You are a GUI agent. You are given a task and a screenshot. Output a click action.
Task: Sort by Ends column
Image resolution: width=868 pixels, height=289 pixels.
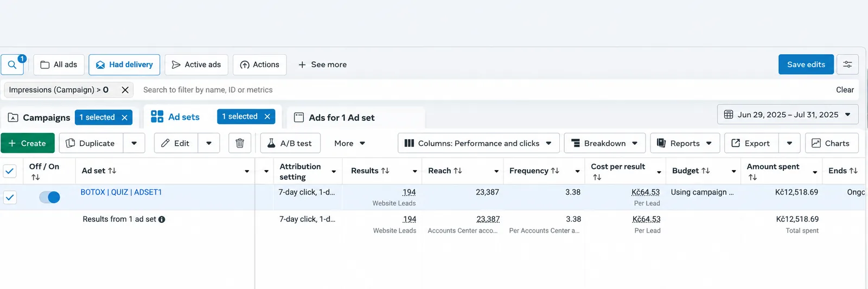[853, 171]
